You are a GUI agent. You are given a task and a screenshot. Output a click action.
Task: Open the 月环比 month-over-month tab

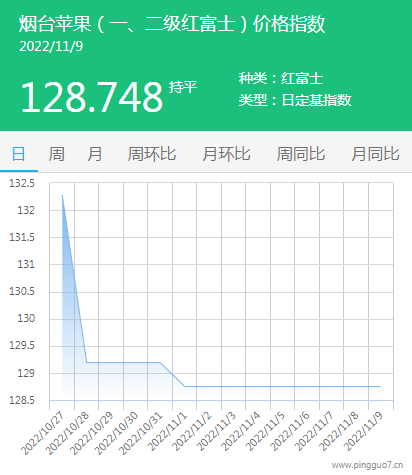tap(226, 154)
